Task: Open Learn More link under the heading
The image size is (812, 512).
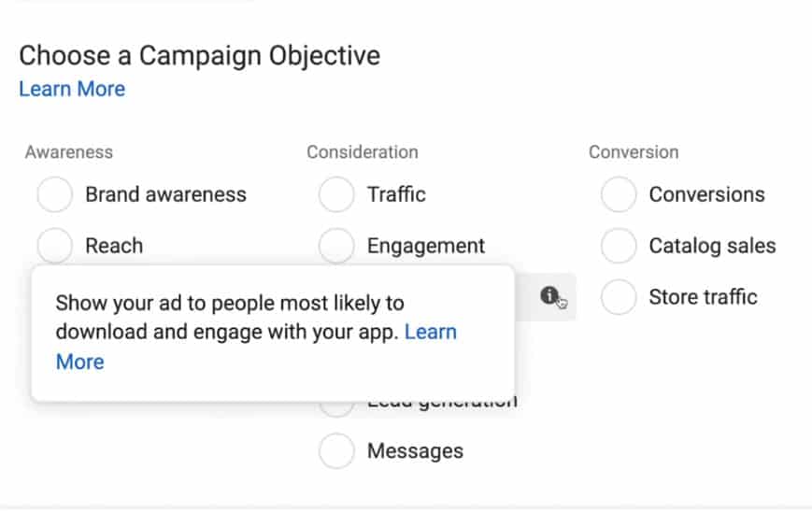Action: tap(72, 90)
